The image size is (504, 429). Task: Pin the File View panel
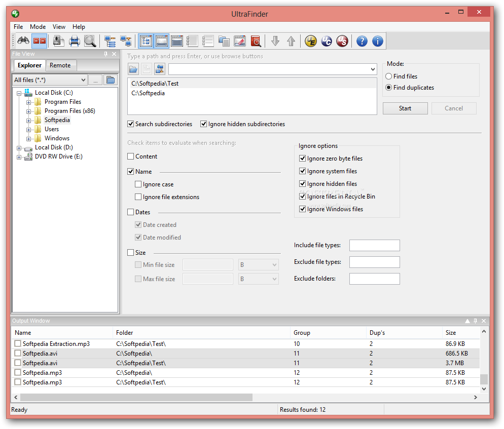click(x=106, y=54)
